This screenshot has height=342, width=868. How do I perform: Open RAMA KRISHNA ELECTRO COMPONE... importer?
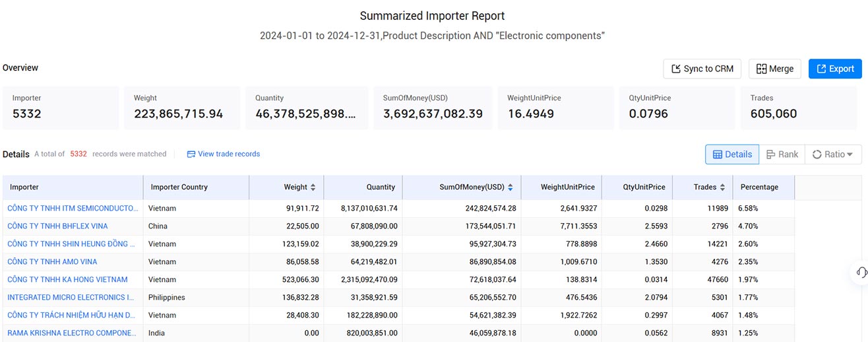coord(72,333)
